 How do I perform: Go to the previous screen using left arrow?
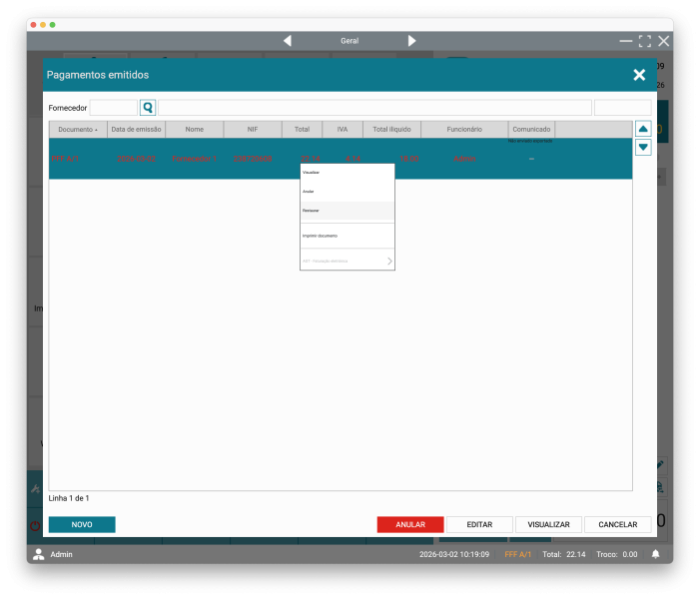point(288,41)
